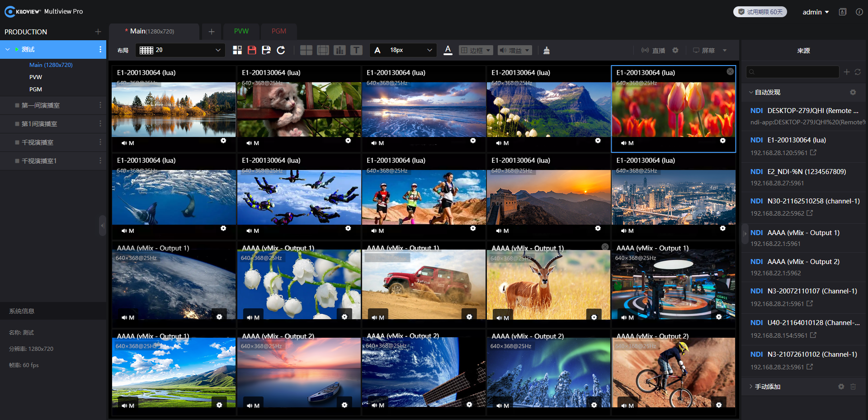Mute audio of the autumn lake window
Image resolution: width=868 pixels, height=420 pixels.
pos(124,143)
